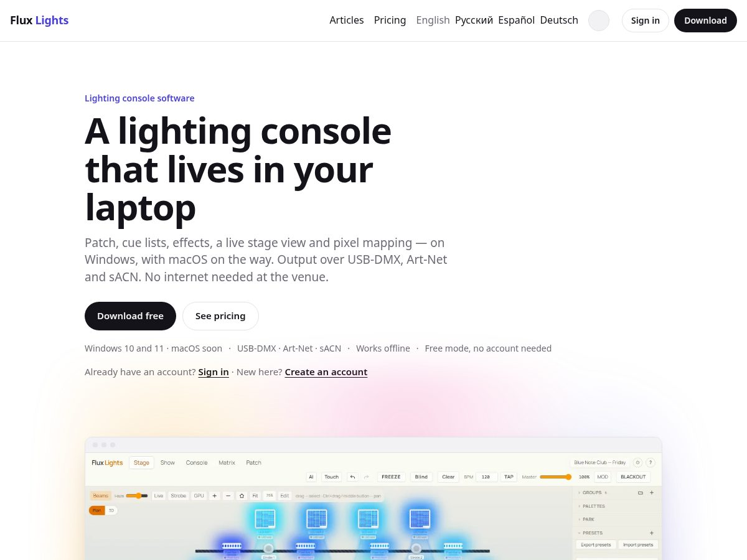Add a group with the GROUPS plus icon
The image size is (747, 560).
point(652,493)
